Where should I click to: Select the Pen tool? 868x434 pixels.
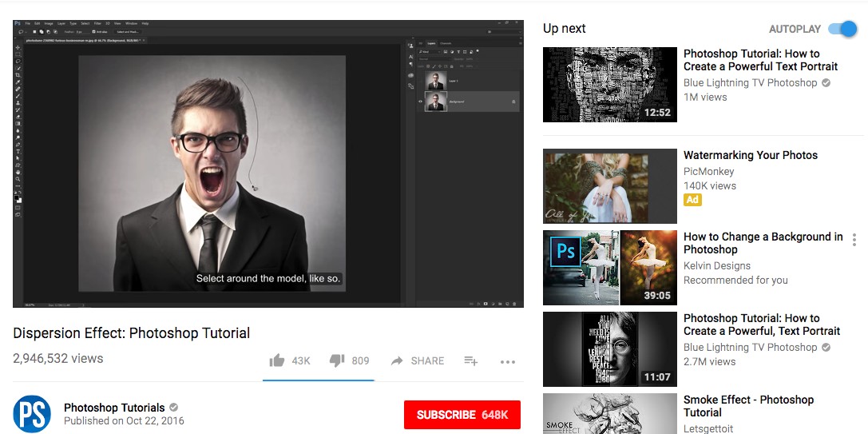pos(18,145)
